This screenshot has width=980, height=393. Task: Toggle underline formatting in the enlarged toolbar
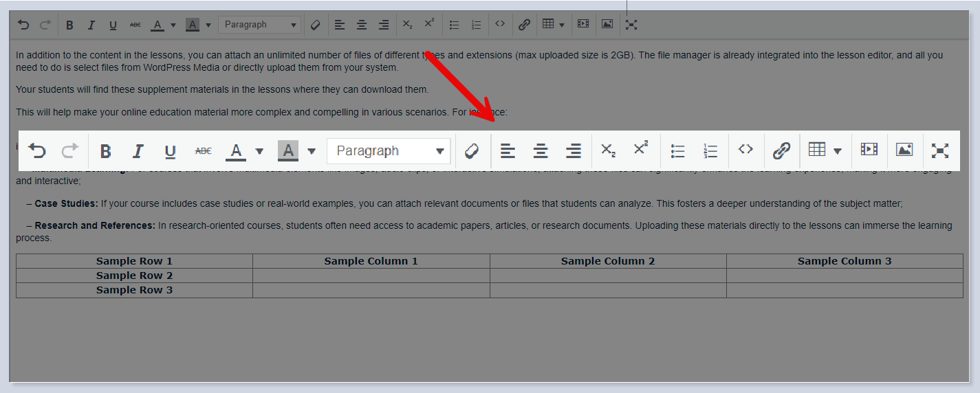pos(171,151)
